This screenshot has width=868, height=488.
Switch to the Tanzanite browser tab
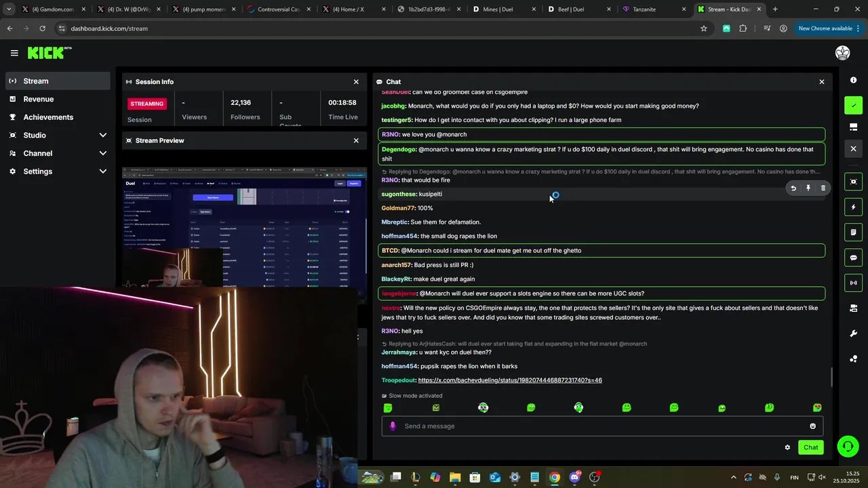coord(654,9)
